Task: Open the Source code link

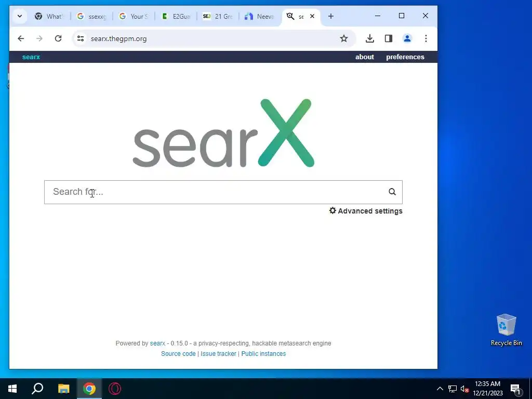Action: pyautogui.click(x=179, y=353)
